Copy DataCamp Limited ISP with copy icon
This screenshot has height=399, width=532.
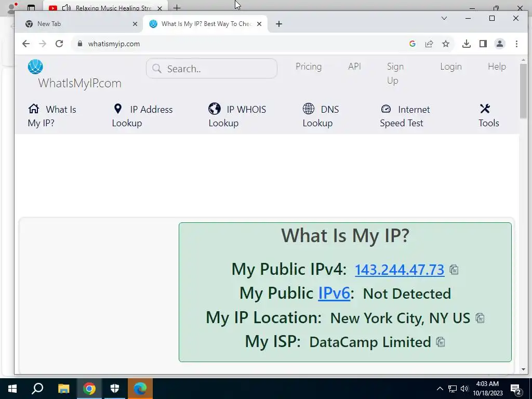tap(441, 342)
